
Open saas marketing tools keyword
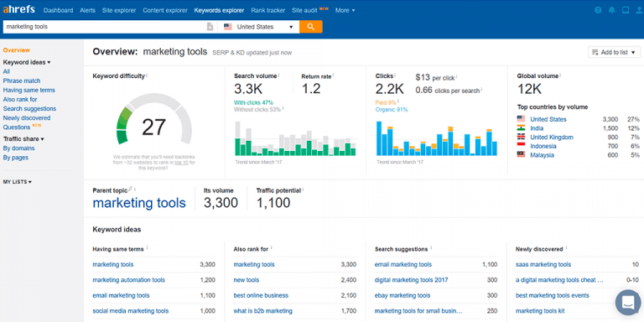coord(543,264)
